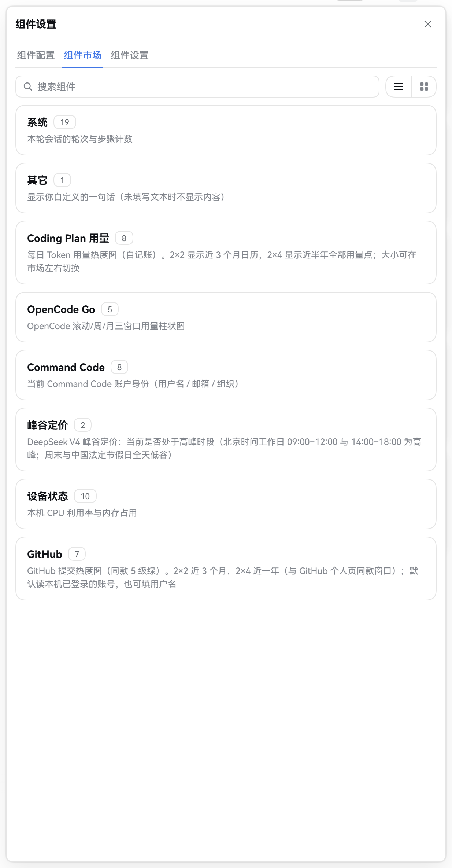
Task: Click the description 本机 CPU 利用率与内存占用
Action: click(x=82, y=513)
